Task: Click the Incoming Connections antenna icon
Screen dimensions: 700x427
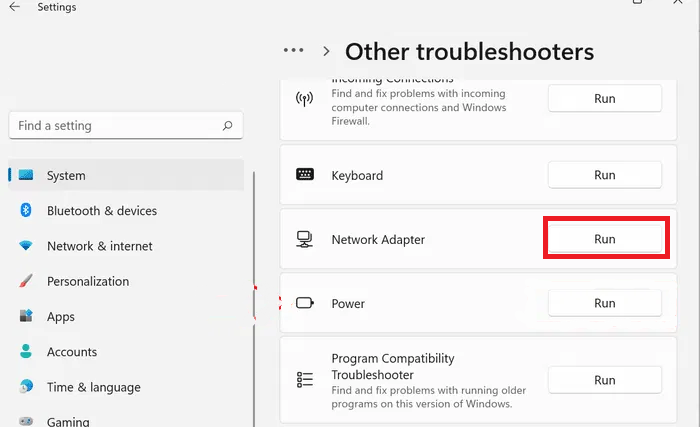Action: pos(304,99)
